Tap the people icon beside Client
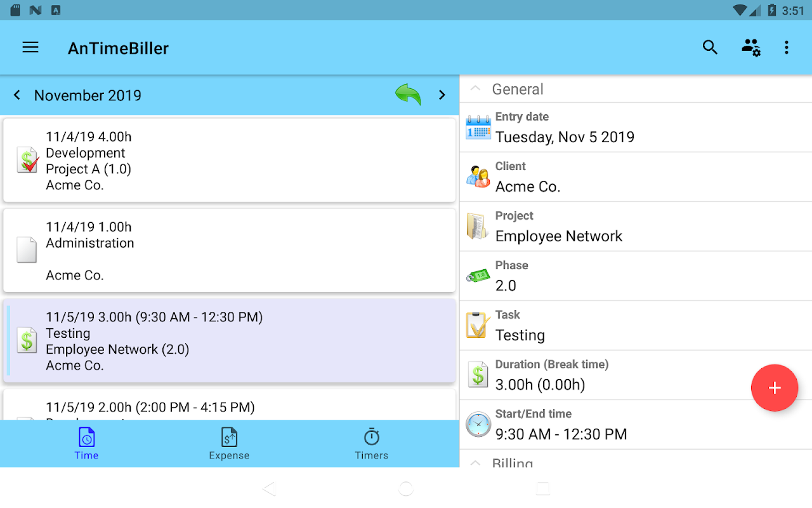The width and height of the screenshot is (812, 508). [478, 177]
